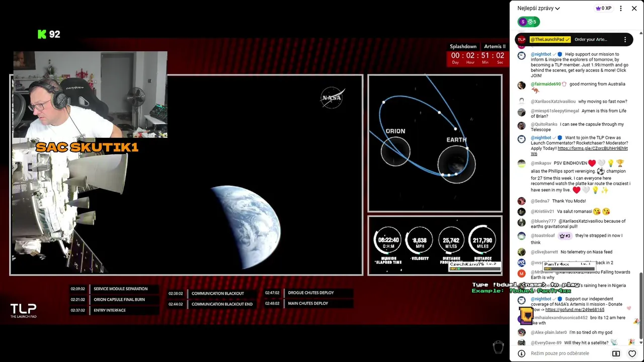The image size is (644, 362).
Task: Click 'ENTRY INTERFACE' timeline entry
Action: [110, 310]
